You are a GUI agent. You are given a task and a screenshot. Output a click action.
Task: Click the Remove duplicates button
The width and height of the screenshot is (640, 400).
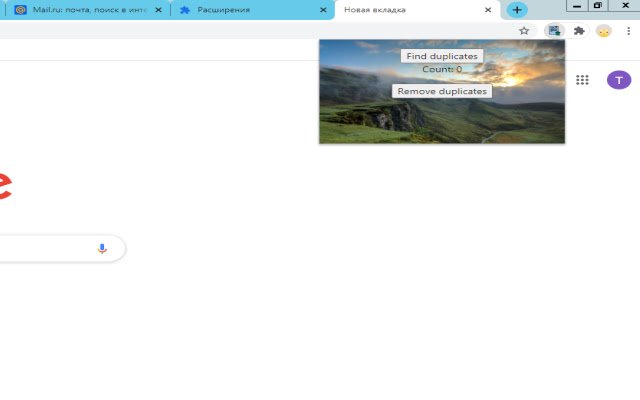pyautogui.click(x=442, y=91)
